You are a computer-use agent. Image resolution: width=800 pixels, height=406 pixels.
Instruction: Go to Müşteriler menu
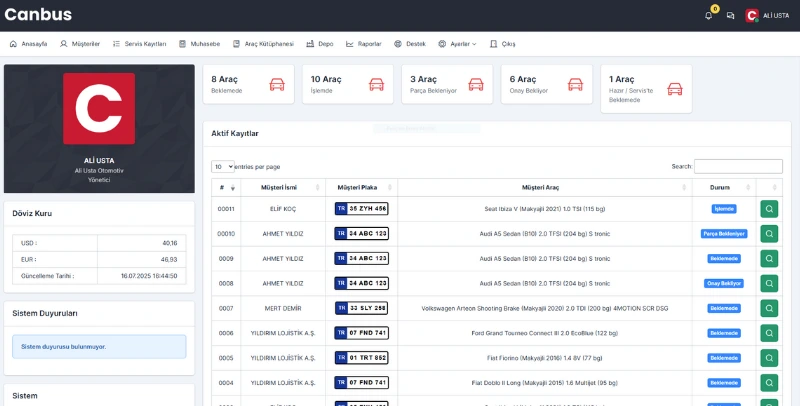click(80, 44)
